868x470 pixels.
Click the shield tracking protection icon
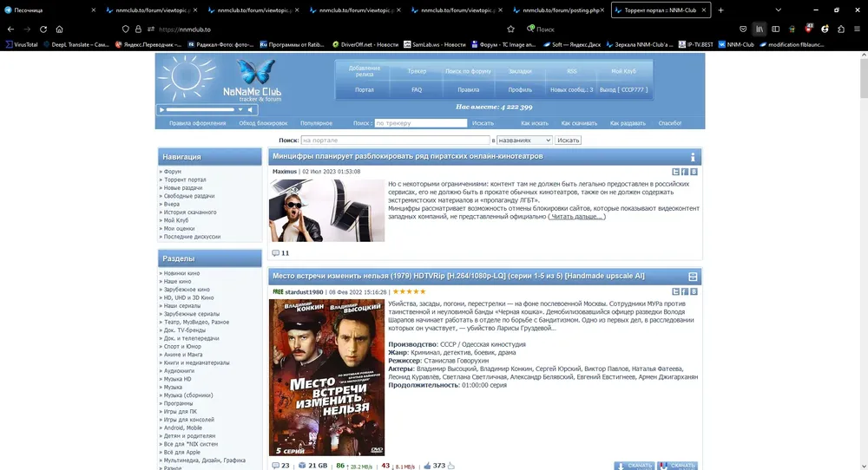126,29
